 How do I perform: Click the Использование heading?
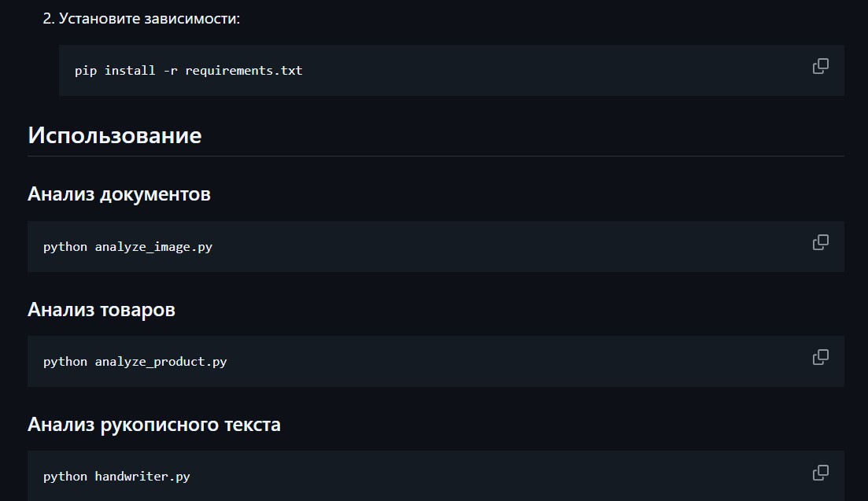(115, 135)
